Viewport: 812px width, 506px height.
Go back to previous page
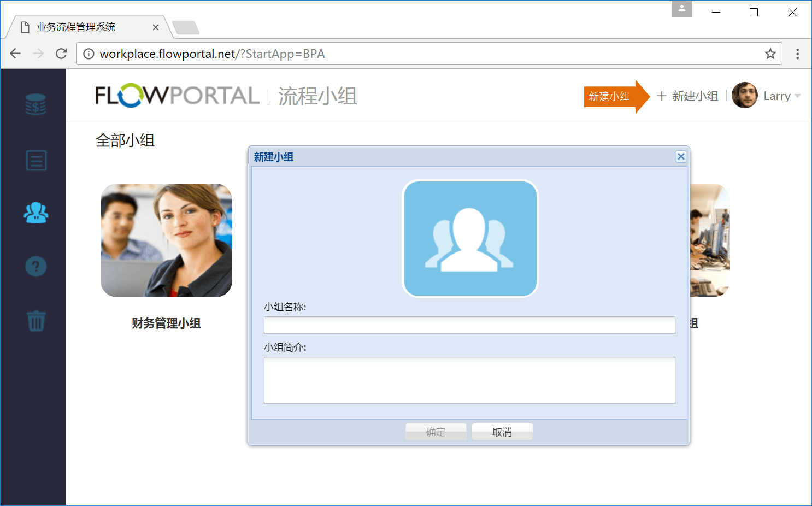tap(15, 54)
